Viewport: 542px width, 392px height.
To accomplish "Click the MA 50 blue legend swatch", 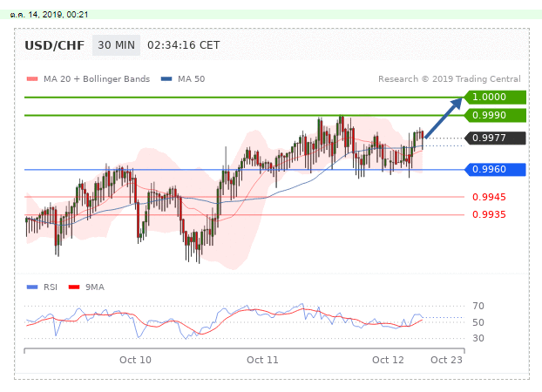I will coord(166,79).
